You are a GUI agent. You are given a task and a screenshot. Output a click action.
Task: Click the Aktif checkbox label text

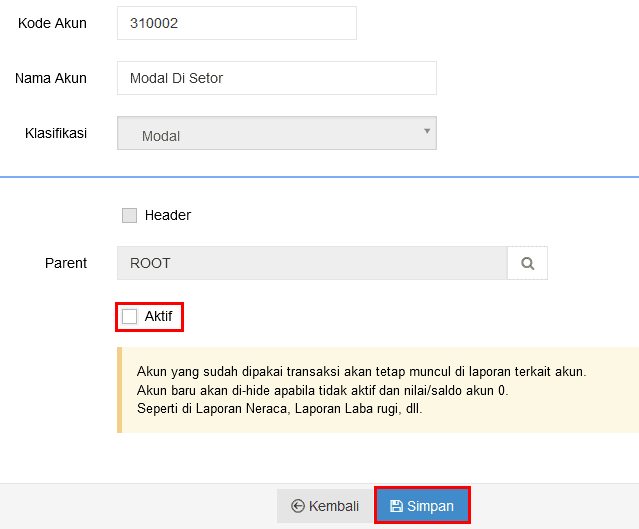[x=159, y=316]
